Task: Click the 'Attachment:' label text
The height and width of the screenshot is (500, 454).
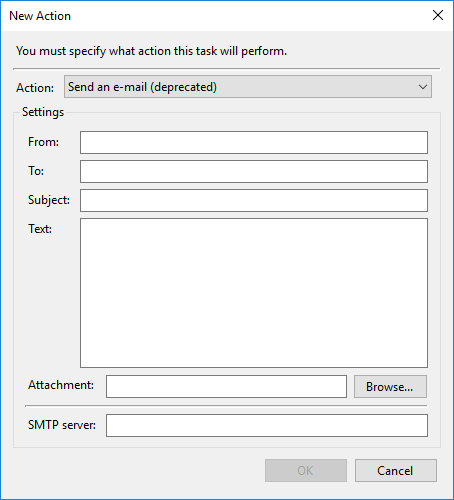Action: pyautogui.click(x=61, y=385)
